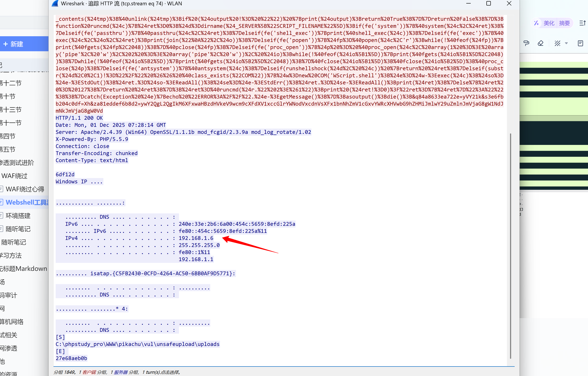This screenshot has width=588, height=376.
Task: Open the WAF绕过心得 note
Action: (25, 189)
